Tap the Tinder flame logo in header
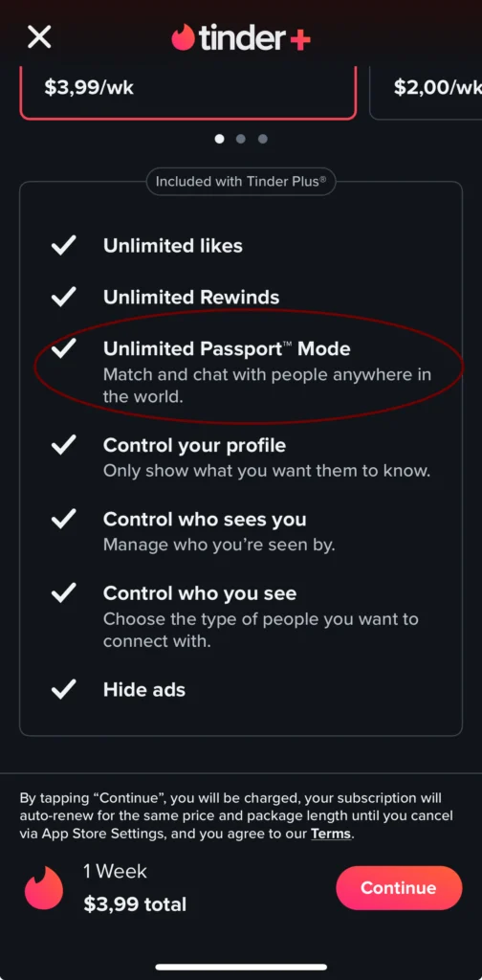The image size is (482, 980). pos(183,37)
